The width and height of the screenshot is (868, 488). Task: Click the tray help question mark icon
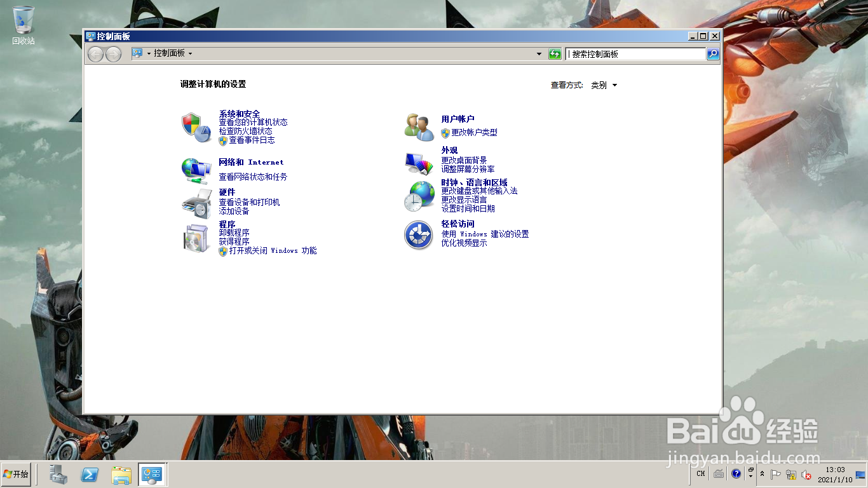click(736, 473)
